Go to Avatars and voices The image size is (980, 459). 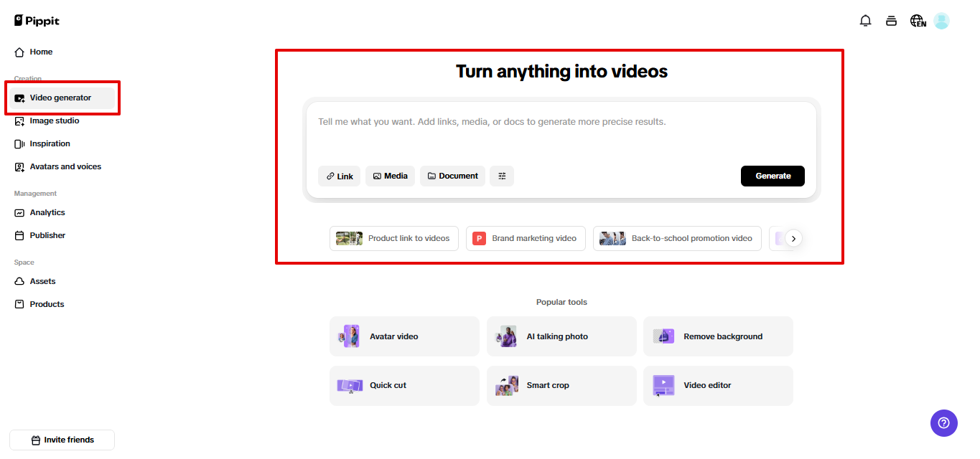tap(64, 166)
